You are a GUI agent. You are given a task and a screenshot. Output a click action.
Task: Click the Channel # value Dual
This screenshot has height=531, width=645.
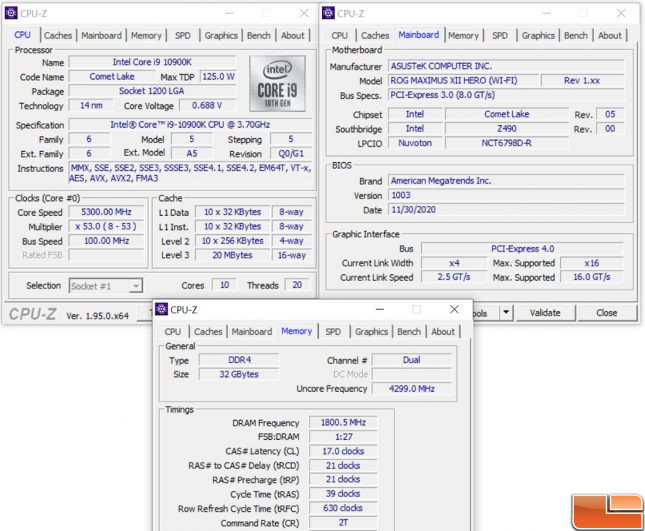(x=412, y=360)
